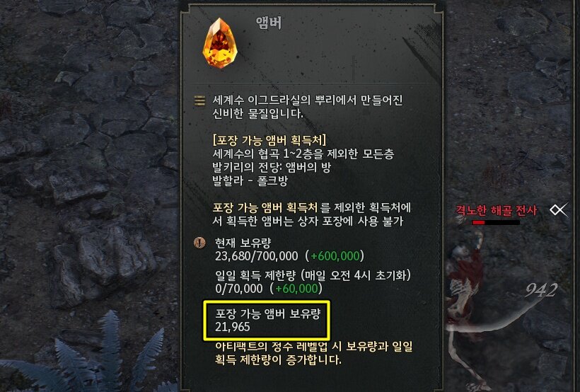580x392 pixels.
Task: Click the crossed marker icon next to enemy name
Action: (x=558, y=210)
